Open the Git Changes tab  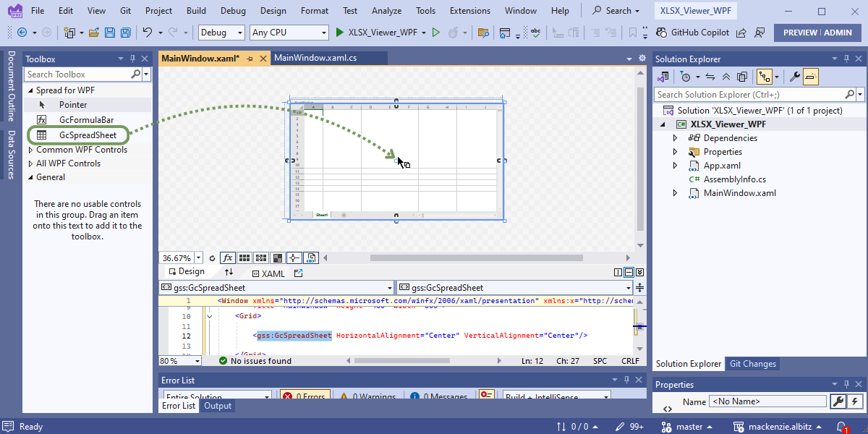coord(752,364)
